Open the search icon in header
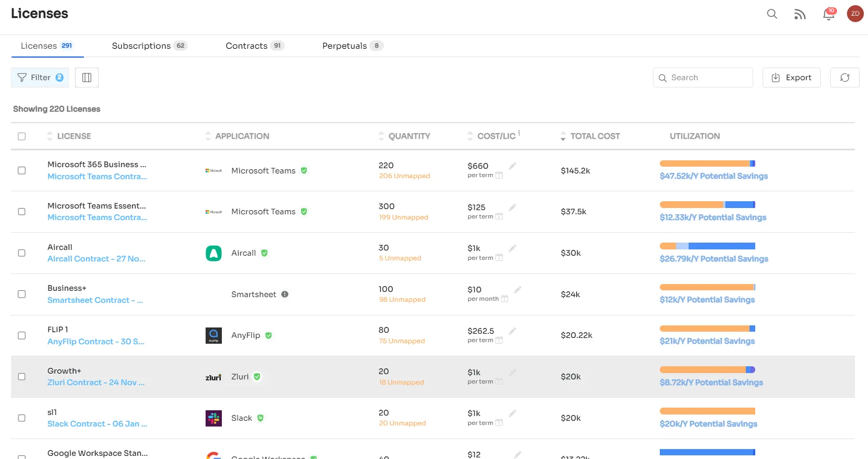Viewport: 868px width, 459px height. pos(772,14)
